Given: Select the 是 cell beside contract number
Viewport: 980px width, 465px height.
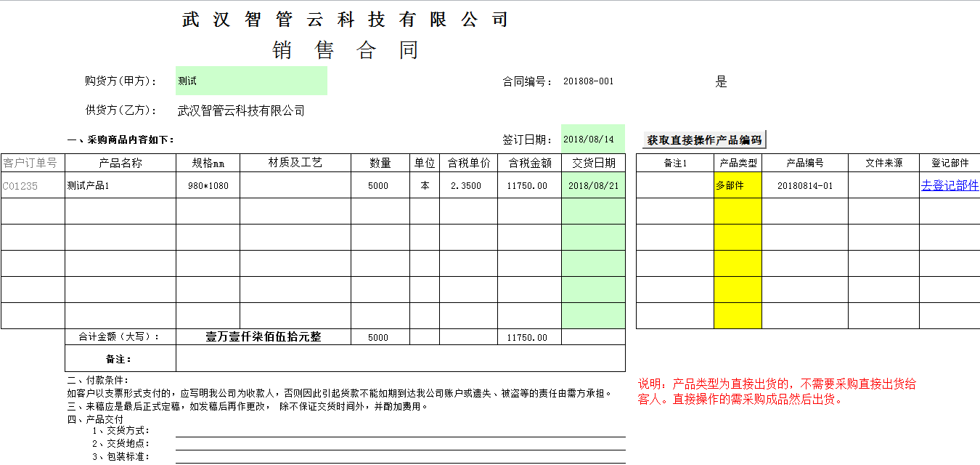Looking at the screenshot, I should coord(721,81).
